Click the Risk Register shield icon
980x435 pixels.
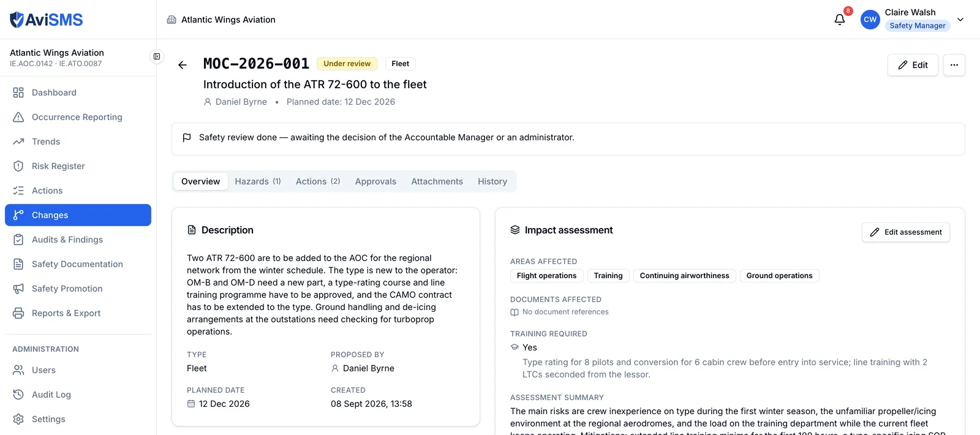click(x=18, y=166)
